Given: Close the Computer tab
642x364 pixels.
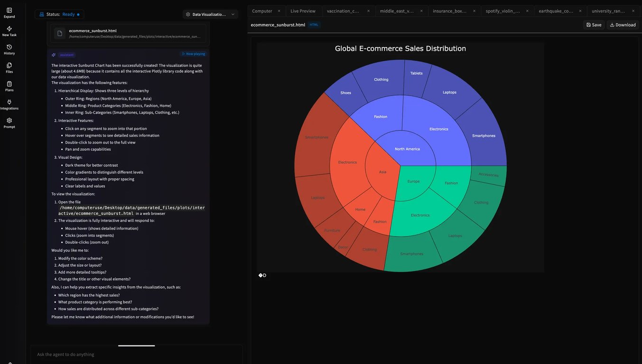Looking at the screenshot, I should coord(279,11).
